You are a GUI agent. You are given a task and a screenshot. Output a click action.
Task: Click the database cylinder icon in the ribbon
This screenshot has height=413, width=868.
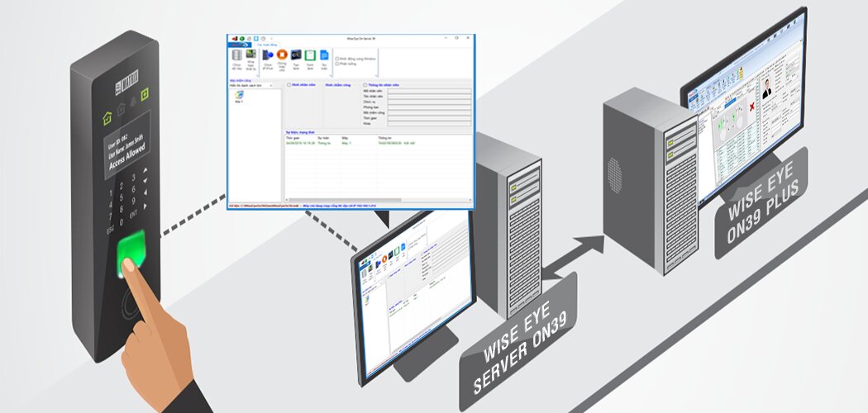coord(239,56)
